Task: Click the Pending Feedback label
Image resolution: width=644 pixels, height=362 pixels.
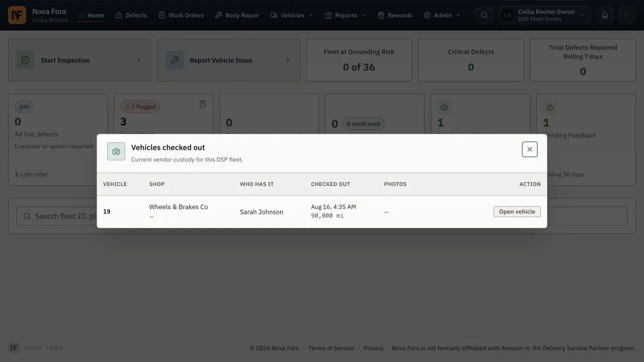Action: [570, 135]
